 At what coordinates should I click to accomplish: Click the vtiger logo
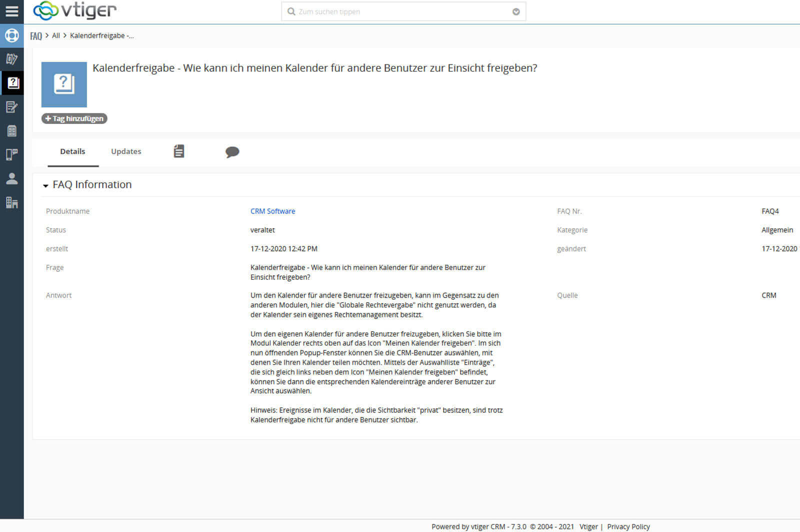74,11
